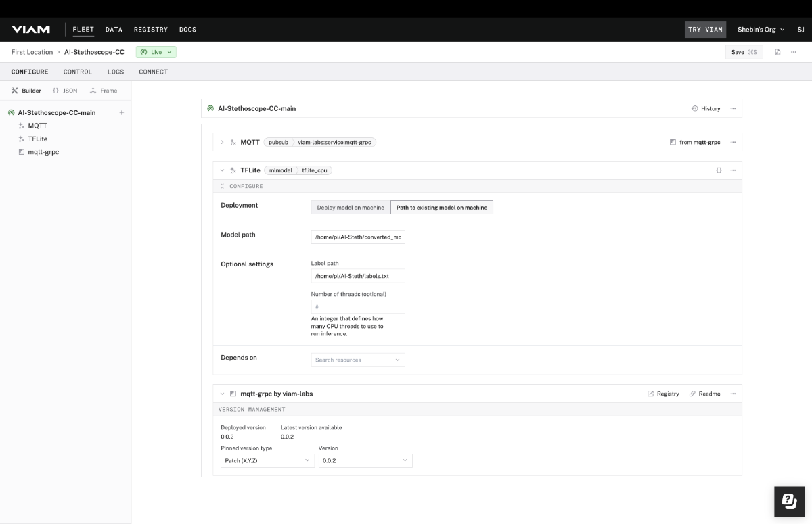The image size is (812, 524).
Task: Open the mqtt-grpc card options menu
Action: tap(733, 394)
